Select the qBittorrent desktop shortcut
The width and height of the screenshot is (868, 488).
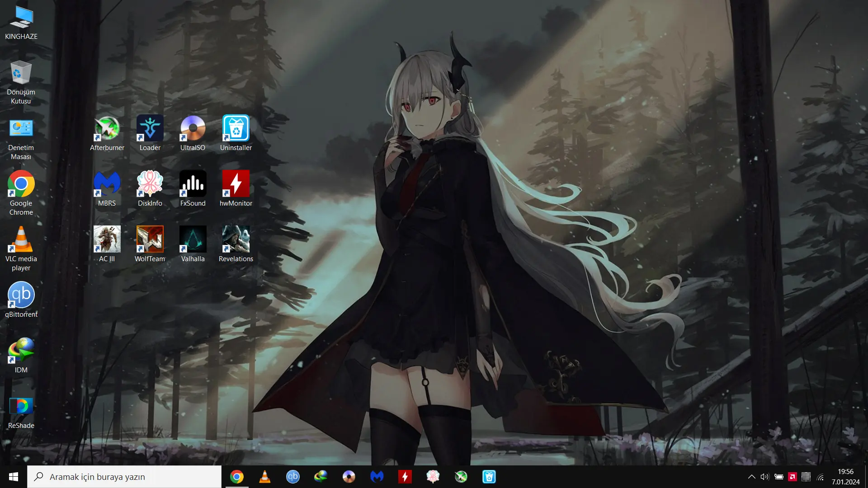coord(21,300)
